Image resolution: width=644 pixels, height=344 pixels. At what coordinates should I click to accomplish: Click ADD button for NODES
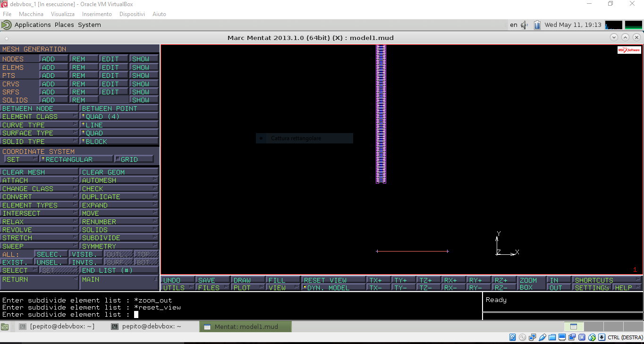[x=54, y=59]
